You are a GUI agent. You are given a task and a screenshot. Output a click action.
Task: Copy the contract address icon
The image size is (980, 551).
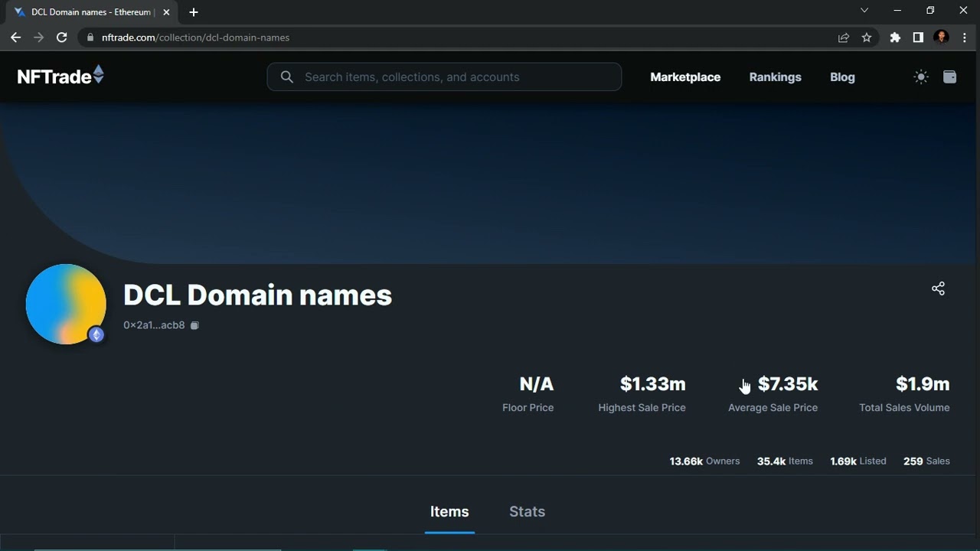pyautogui.click(x=194, y=325)
